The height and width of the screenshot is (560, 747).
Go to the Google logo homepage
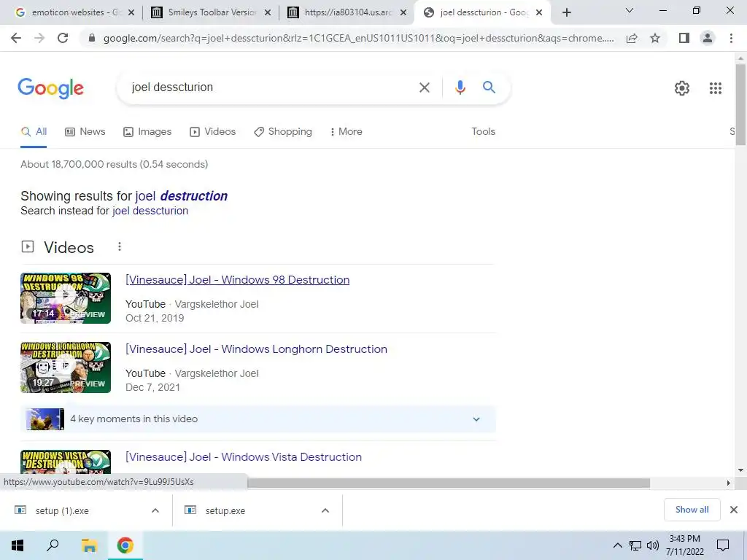(x=50, y=88)
